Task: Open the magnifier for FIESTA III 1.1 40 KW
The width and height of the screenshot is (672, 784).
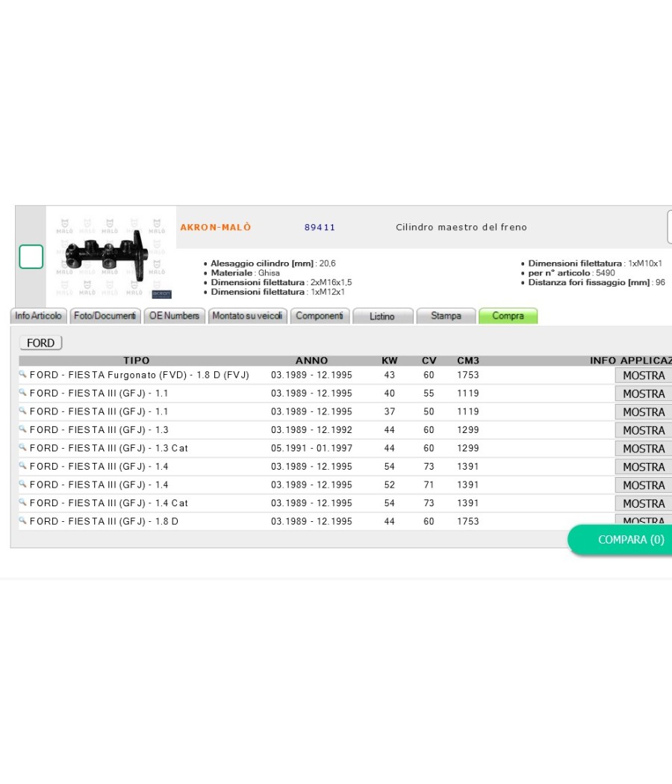Action: point(22,393)
